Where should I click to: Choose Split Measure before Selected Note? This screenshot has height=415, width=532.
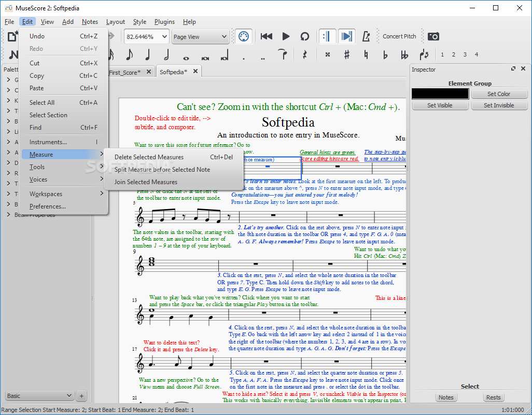[174, 170]
